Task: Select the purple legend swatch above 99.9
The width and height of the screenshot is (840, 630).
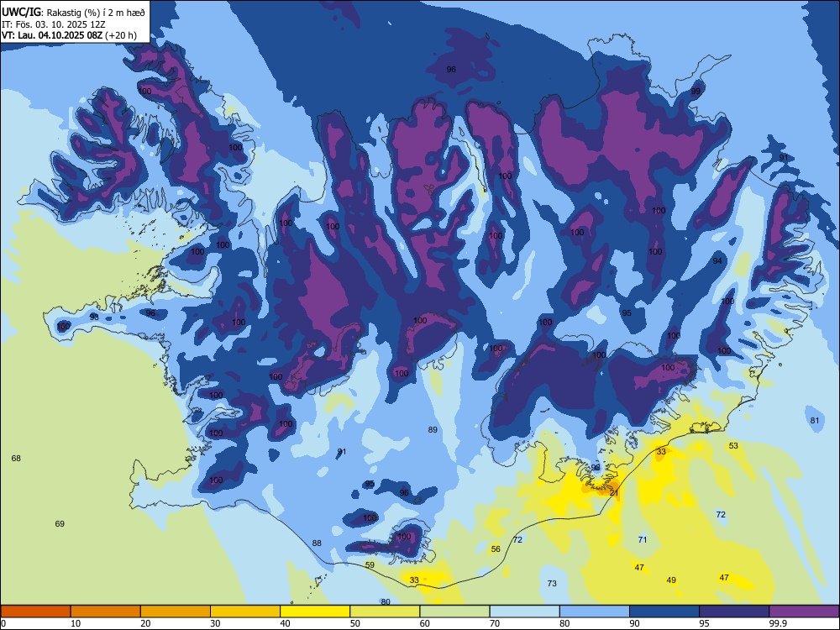Action: (804, 612)
